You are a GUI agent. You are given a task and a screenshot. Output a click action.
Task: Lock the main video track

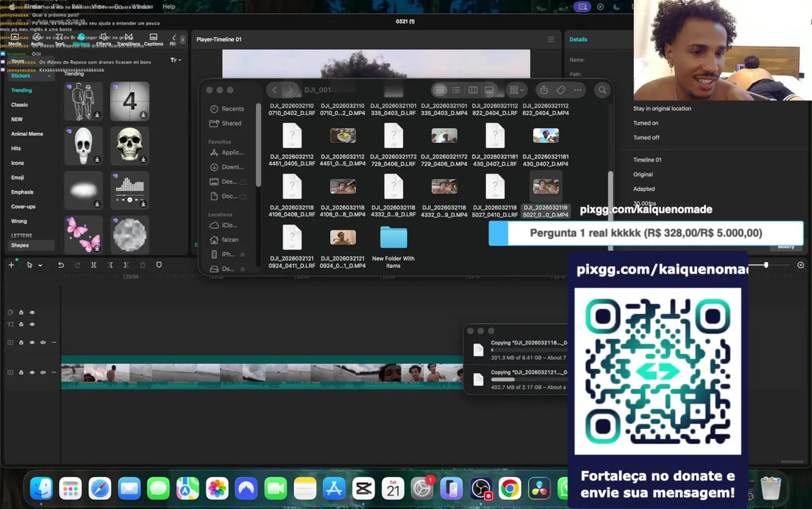pyautogui.click(x=21, y=373)
